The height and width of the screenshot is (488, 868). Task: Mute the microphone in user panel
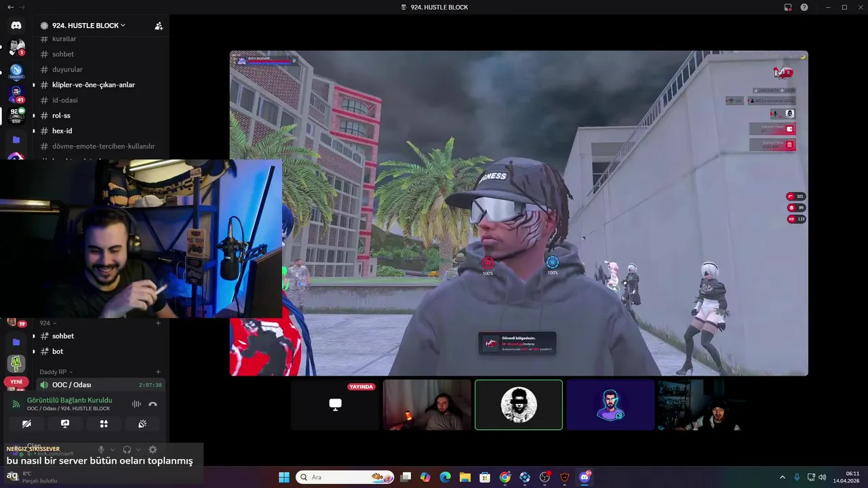(x=102, y=449)
